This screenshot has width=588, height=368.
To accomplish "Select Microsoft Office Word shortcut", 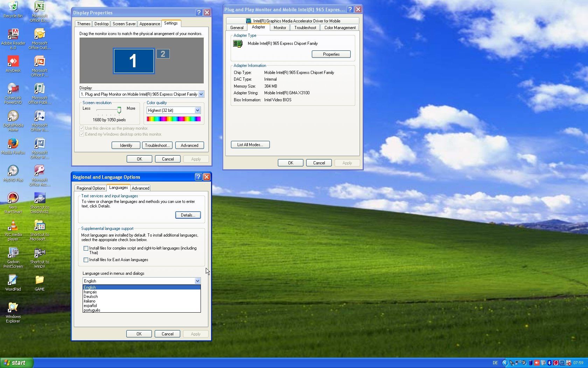I will pos(40,148).
